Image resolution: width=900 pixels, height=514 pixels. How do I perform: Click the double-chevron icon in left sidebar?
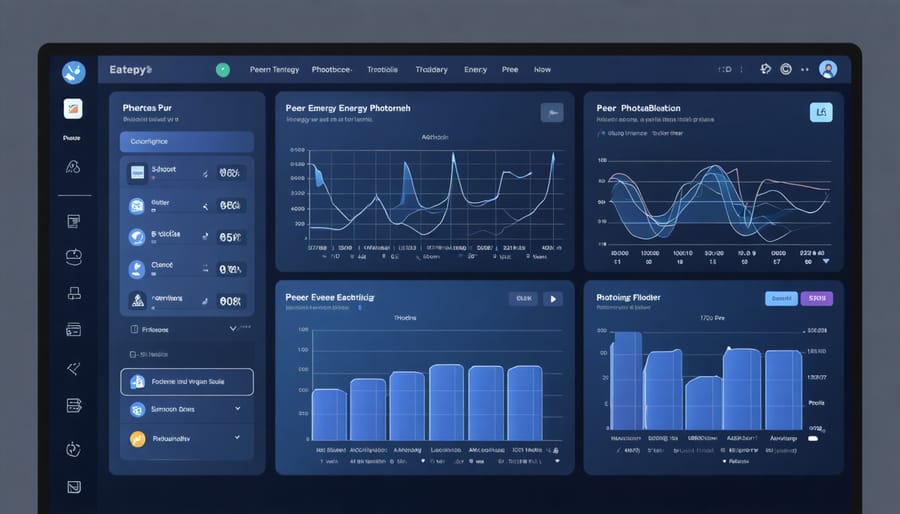pyautogui.click(x=73, y=369)
